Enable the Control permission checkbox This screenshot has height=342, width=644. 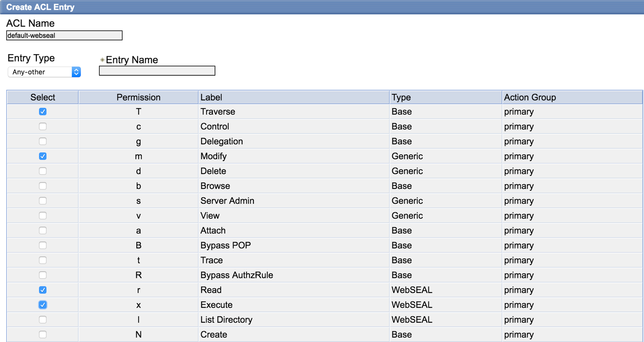click(42, 126)
